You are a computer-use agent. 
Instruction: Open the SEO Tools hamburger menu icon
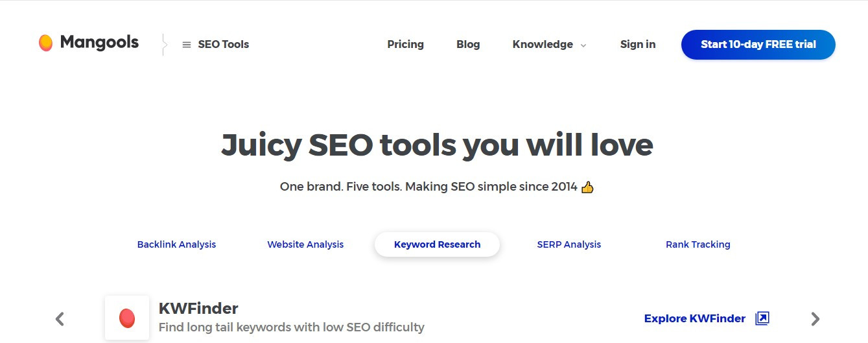(187, 45)
